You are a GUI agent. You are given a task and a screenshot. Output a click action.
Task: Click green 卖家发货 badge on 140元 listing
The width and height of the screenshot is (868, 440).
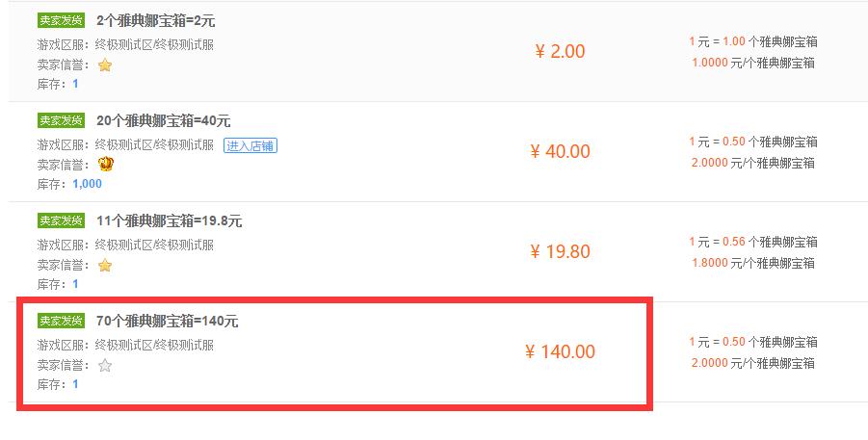point(61,321)
